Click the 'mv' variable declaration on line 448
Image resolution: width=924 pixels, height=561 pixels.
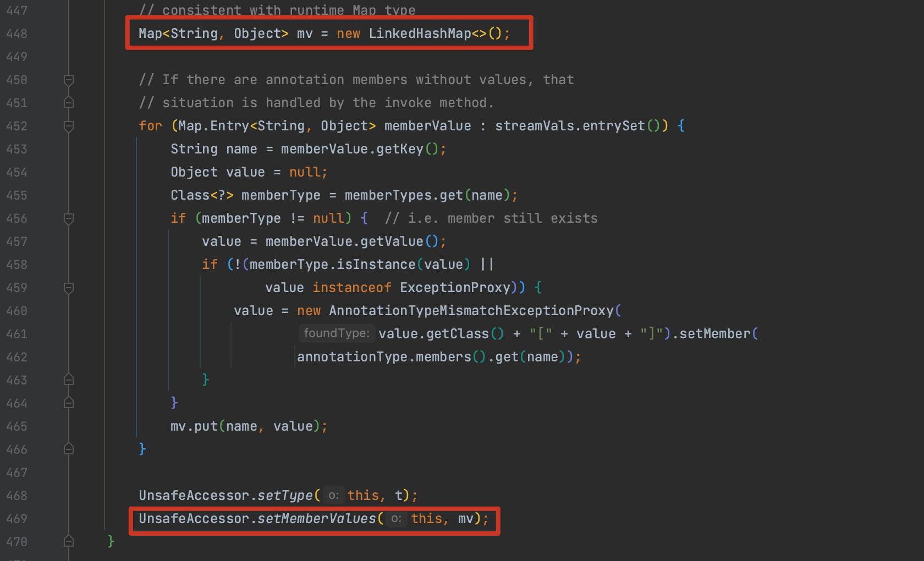pyautogui.click(x=305, y=34)
